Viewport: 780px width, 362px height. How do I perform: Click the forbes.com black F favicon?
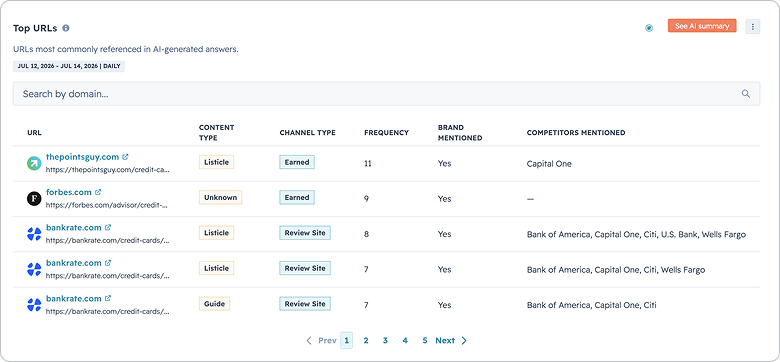tap(34, 199)
